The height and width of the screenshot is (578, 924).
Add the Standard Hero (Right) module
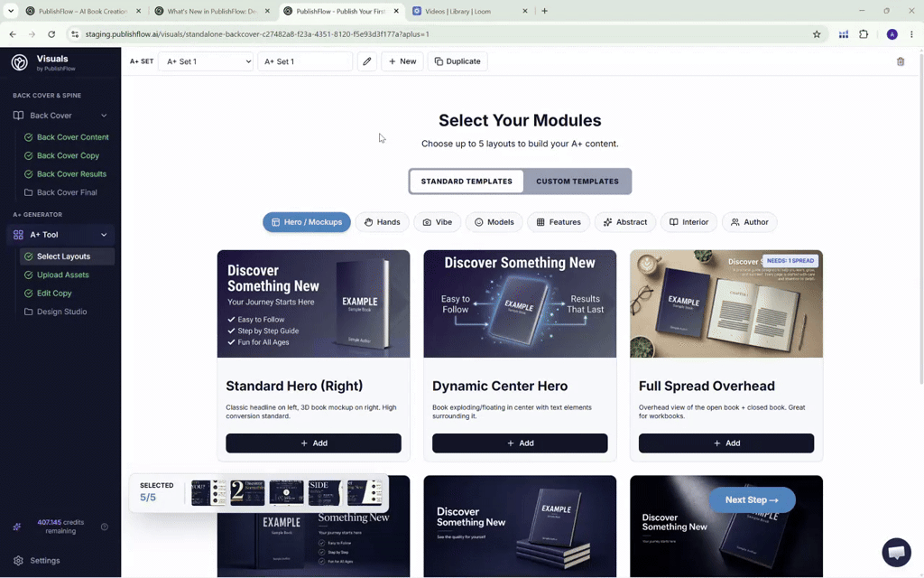point(313,443)
